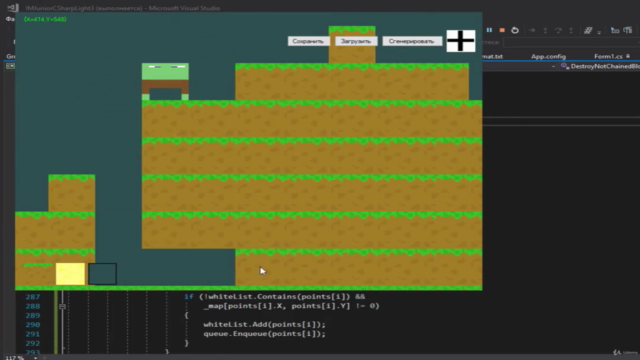Click the stack frame input field in toolbar
Screen dimensions: 640x360
571,42
